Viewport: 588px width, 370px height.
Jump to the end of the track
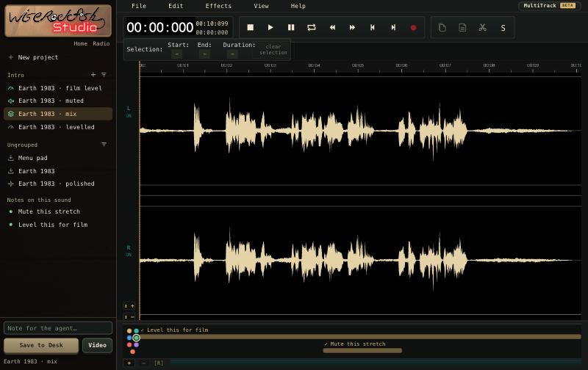coord(393,27)
